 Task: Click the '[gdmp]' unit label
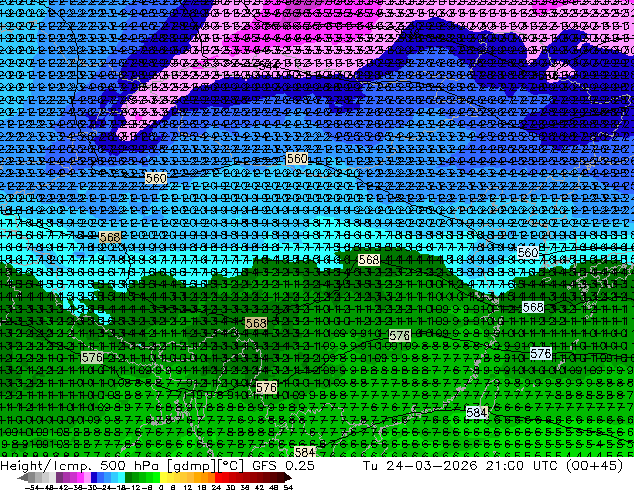pyautogui.click(x=192, y=466)
